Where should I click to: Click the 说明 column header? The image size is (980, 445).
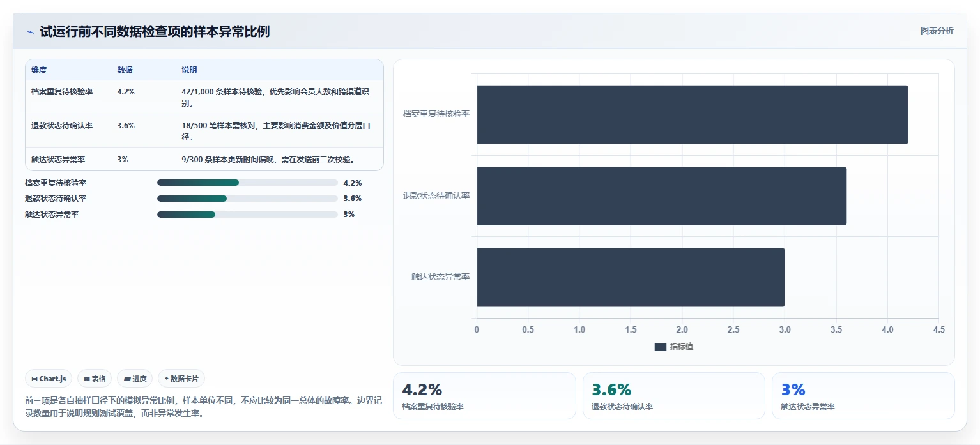(x=189, y=70)
